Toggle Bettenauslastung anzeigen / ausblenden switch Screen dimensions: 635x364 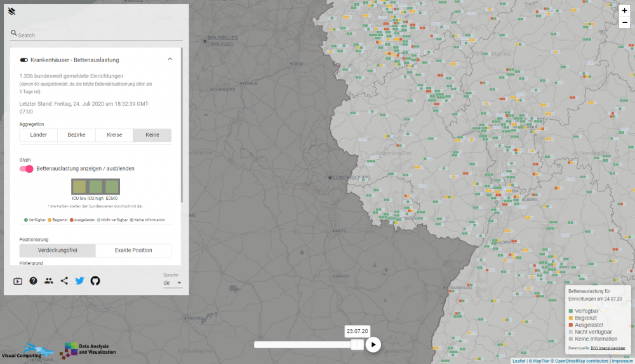click(x=26, y=169)
